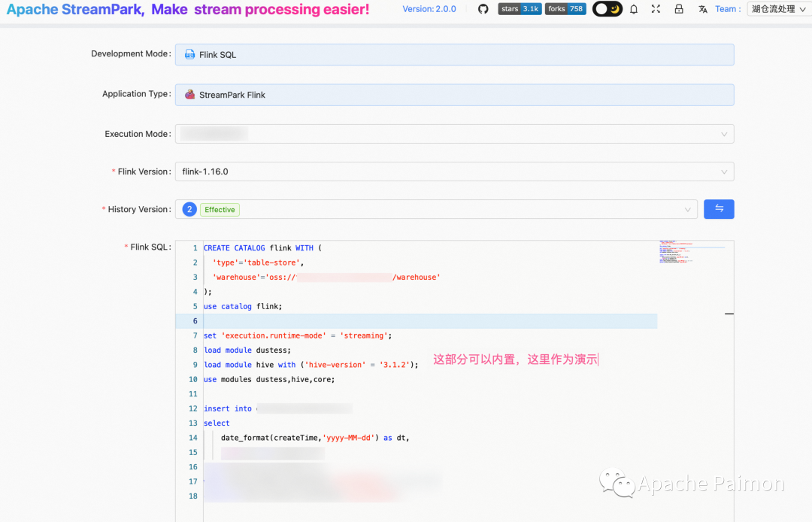Click the Application Type StreamPark Flink field
This screenshot has width=812, height=522.
[x=454, y=95]
